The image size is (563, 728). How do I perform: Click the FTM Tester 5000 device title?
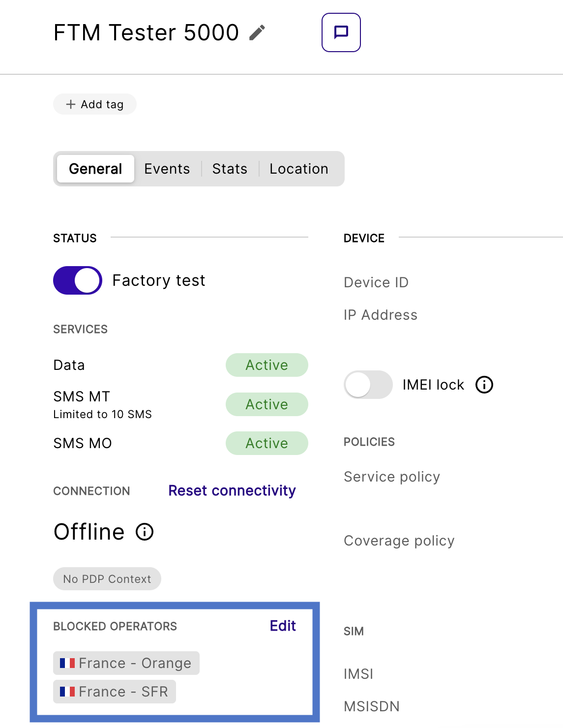pyautogui.click(x=146, y=33)
